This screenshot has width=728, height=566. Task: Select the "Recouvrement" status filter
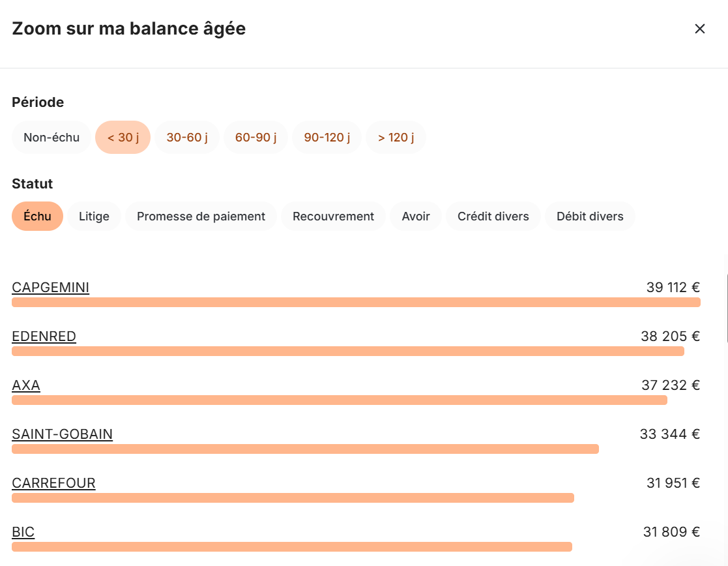tap(333, 216)
